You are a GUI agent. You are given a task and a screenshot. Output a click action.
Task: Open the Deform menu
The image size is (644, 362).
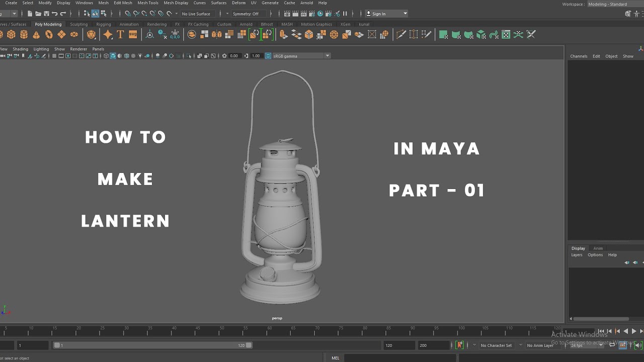(x=238, y=3)
